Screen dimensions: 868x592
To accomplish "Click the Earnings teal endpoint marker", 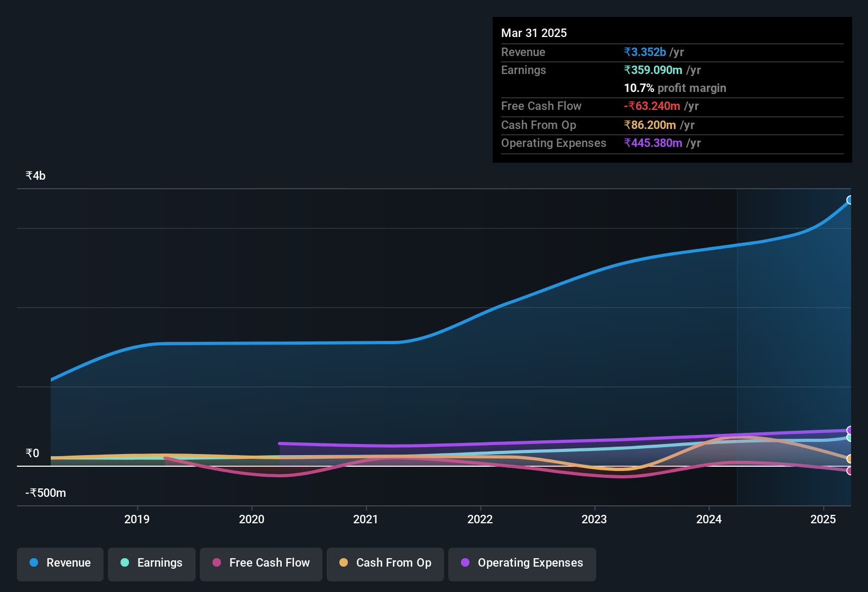I will pos(850,438).
